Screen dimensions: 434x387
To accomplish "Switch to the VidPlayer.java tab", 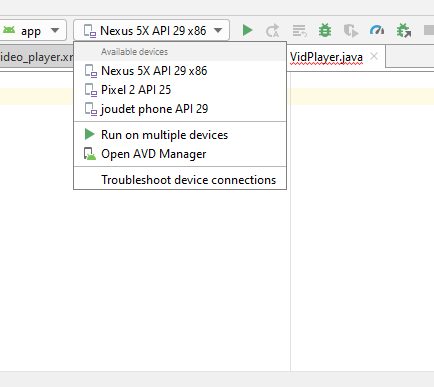I will click(326, 57).
